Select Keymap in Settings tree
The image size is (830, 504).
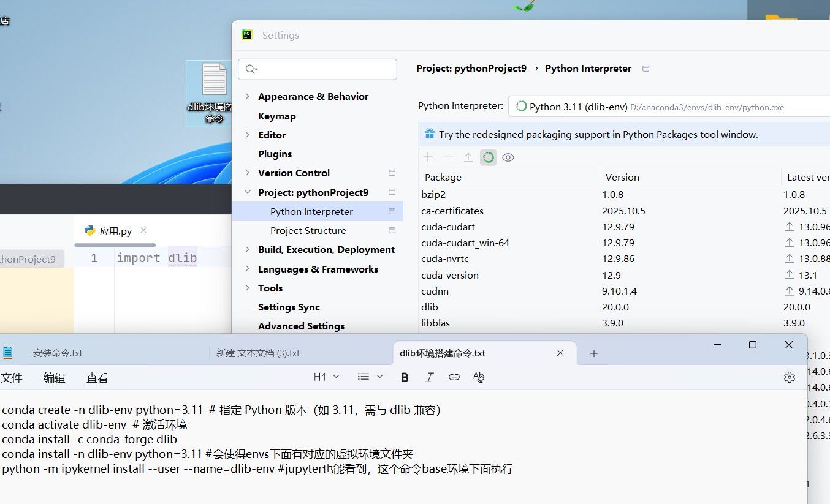[277, 116]
